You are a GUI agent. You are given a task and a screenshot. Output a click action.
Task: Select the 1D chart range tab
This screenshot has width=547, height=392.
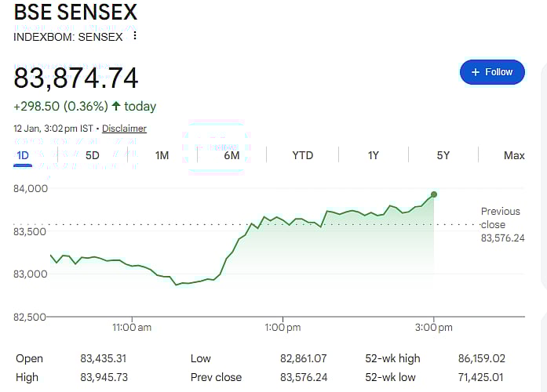(23, 155)
